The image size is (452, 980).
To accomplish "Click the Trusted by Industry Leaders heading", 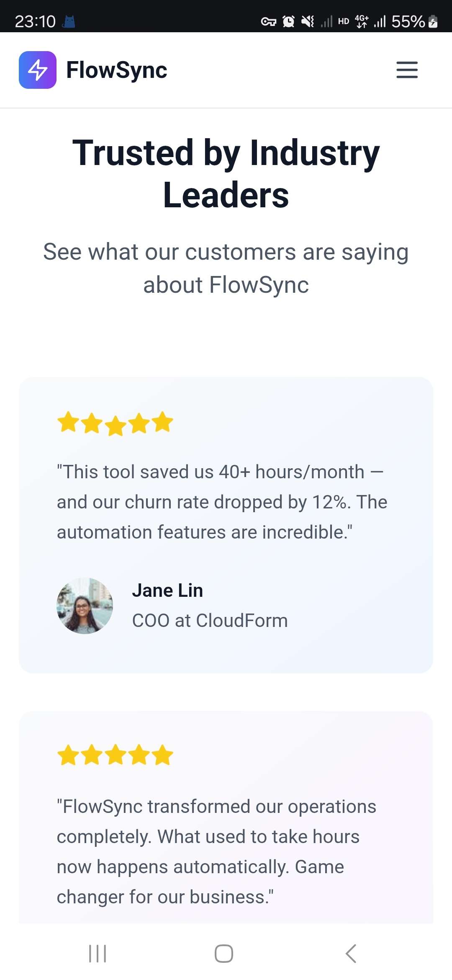I will (x=226, y=173).
